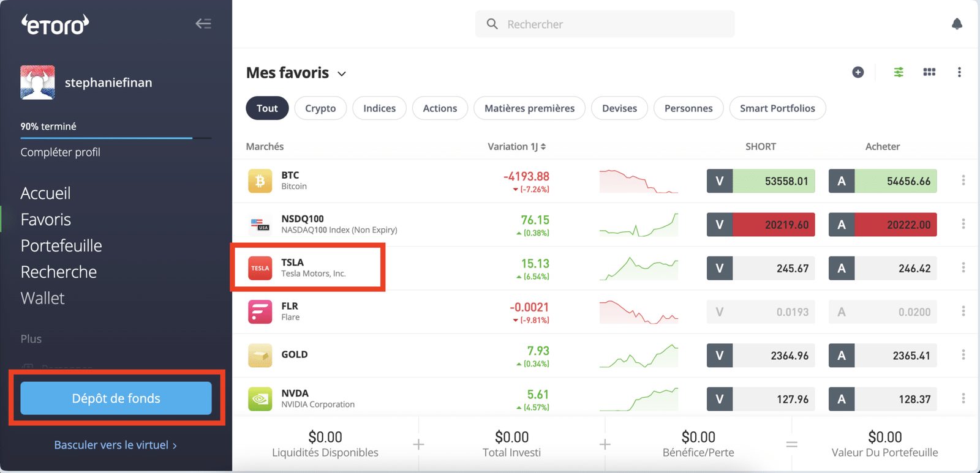Open Favoris in the sidebar
980x473 pixels.
[46, 220]
